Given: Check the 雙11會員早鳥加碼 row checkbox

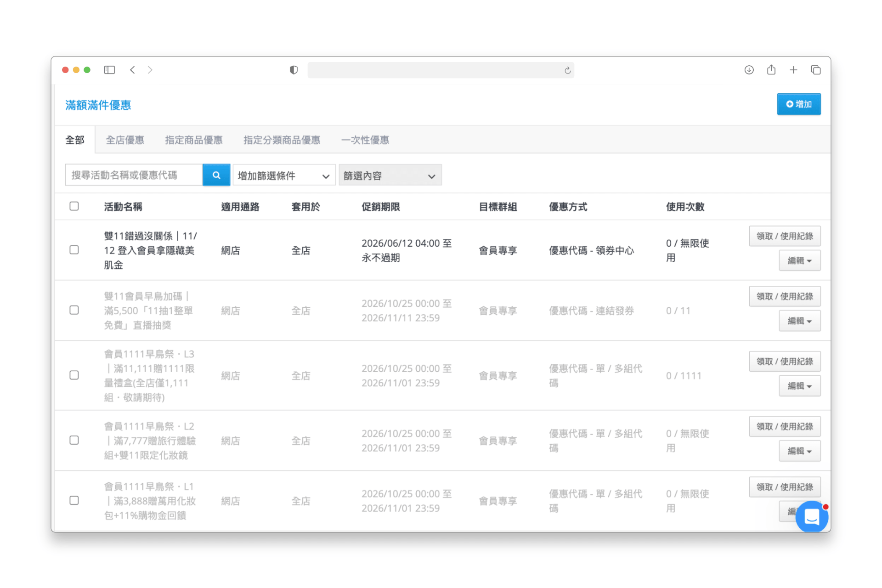Looking at the screenshot, I should click(x=74, y=310).
